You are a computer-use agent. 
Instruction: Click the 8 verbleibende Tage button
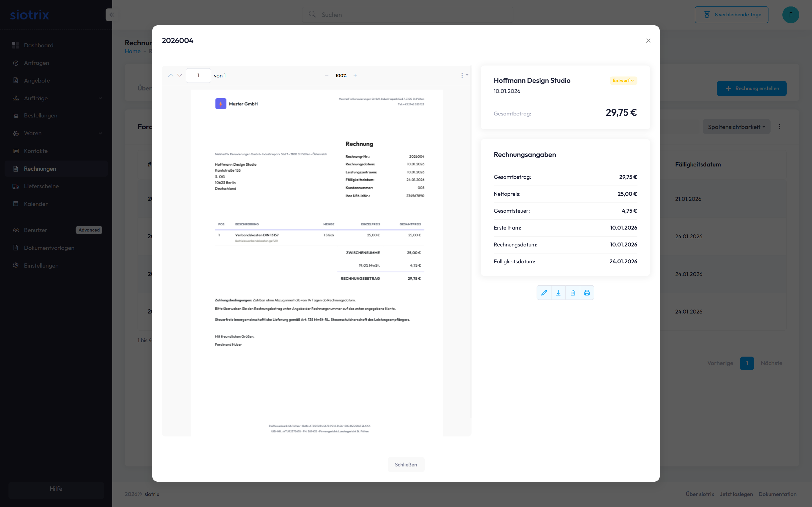pyautogui.click(x=731, y=15)
